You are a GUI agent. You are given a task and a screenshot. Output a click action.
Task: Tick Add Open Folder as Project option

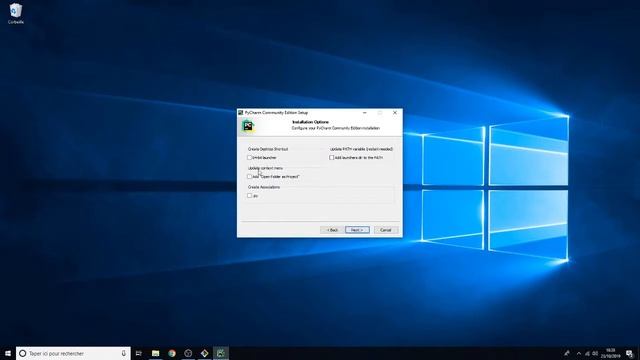pyautogui.click(x=249, y=177)
